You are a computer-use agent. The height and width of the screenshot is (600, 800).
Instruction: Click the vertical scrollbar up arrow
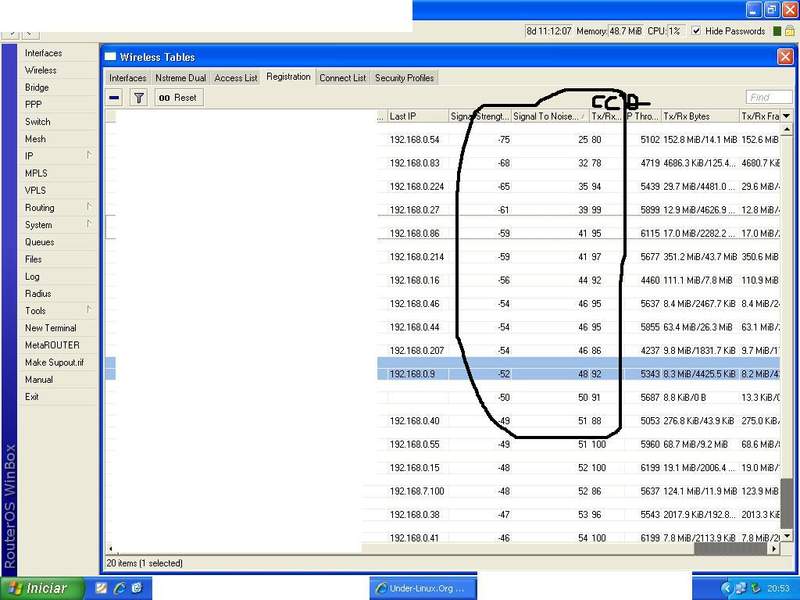click(786, 129)
